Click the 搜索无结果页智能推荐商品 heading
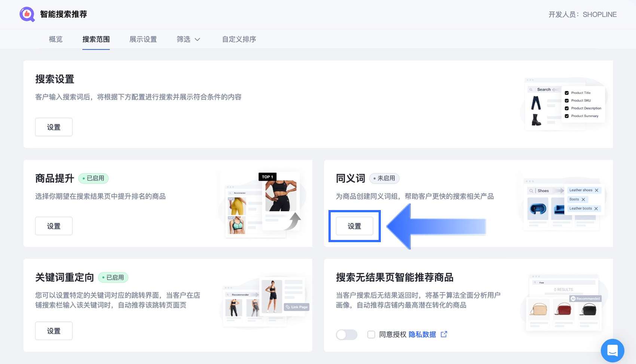Image resolution: width=636 pixels, height=364 pixels. 395,277
